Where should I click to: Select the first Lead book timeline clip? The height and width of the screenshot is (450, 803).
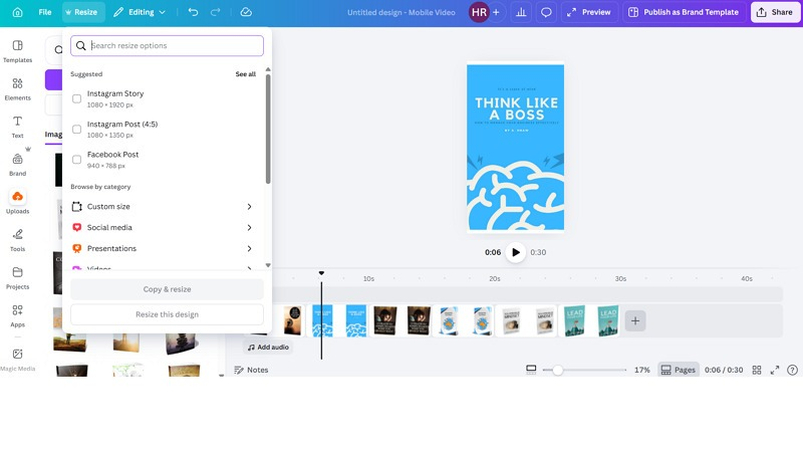pos(575,320)
